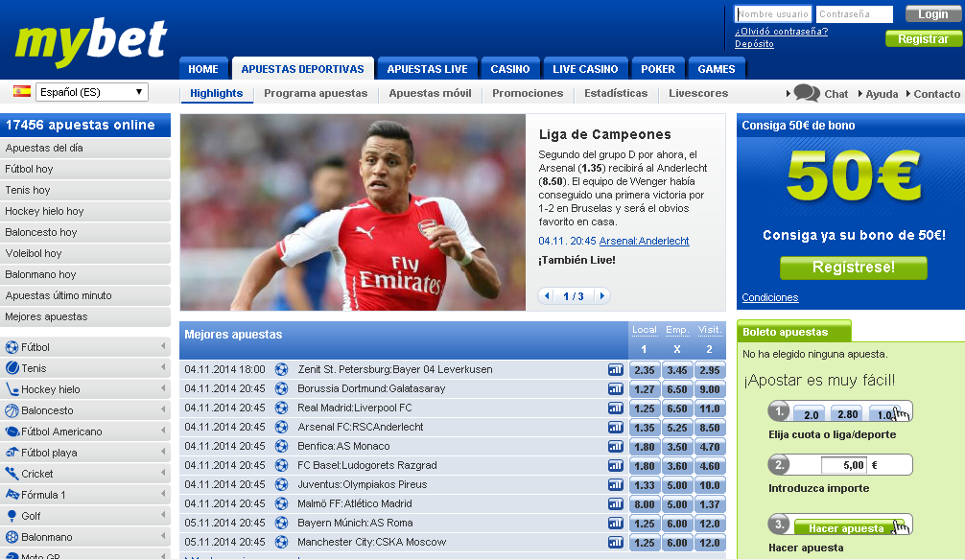
Task: Click the Nombre usuario input field
Action: 773,14
